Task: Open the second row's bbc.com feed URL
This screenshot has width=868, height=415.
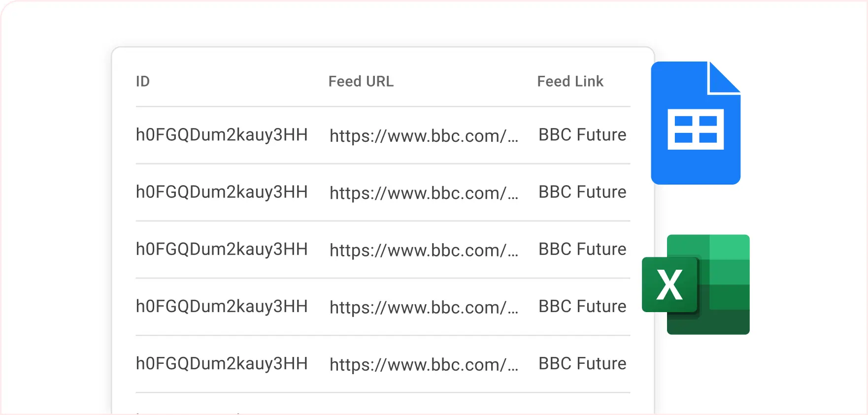Action: pos(424,193)
